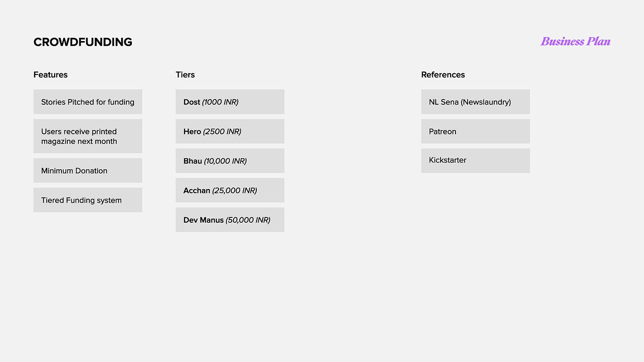Image resolution: width=644 pixels, height=362 pixels.
Task: Open the Patreon reference box
Action: (475, 132)
